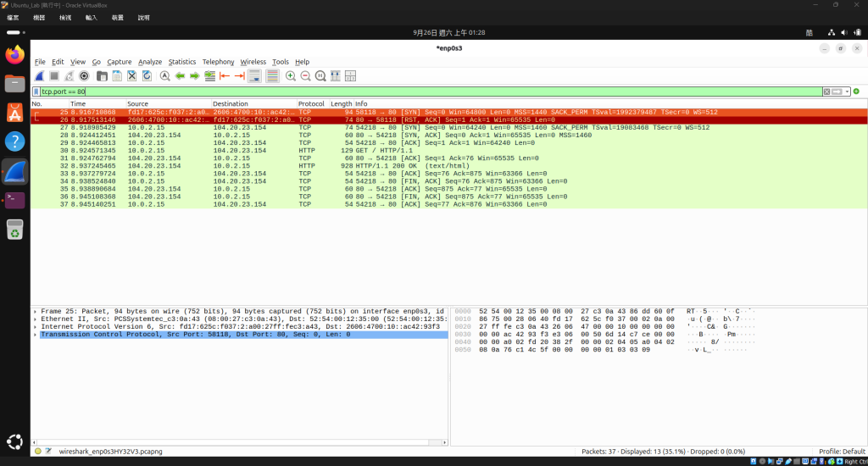Open the Analyze menu
The width and height of the screenshot is (868, 466).
pos(150,62)
